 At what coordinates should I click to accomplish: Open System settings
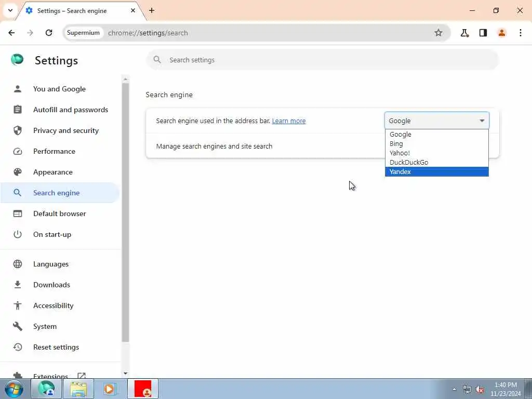tap(60, 326)
